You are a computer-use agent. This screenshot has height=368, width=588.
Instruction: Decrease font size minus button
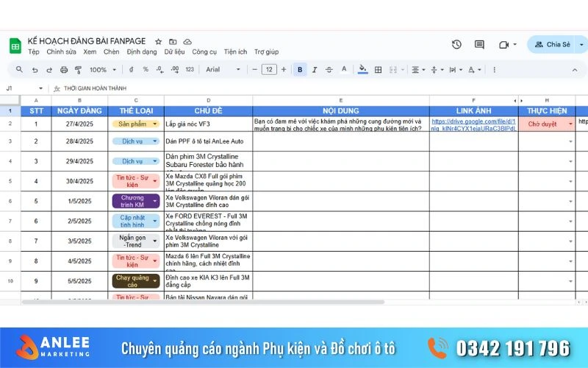pyautogui.click(x=254, y=69)
